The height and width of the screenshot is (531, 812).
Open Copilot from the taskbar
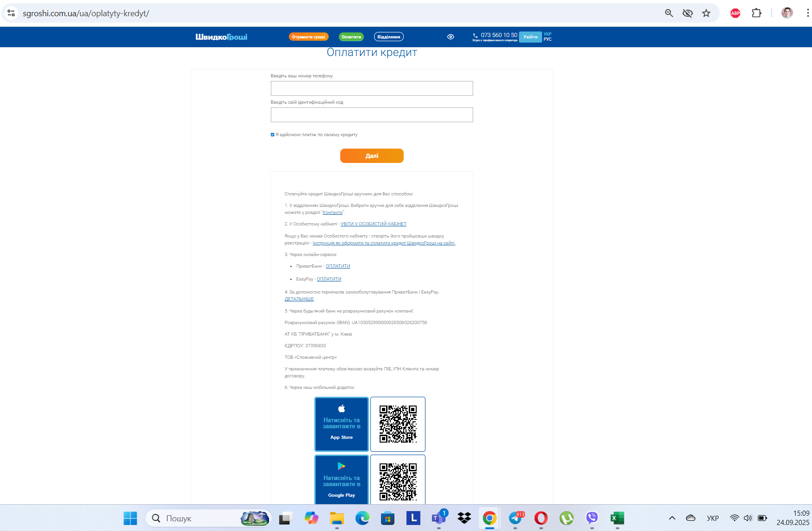click(x=311, y=518)
